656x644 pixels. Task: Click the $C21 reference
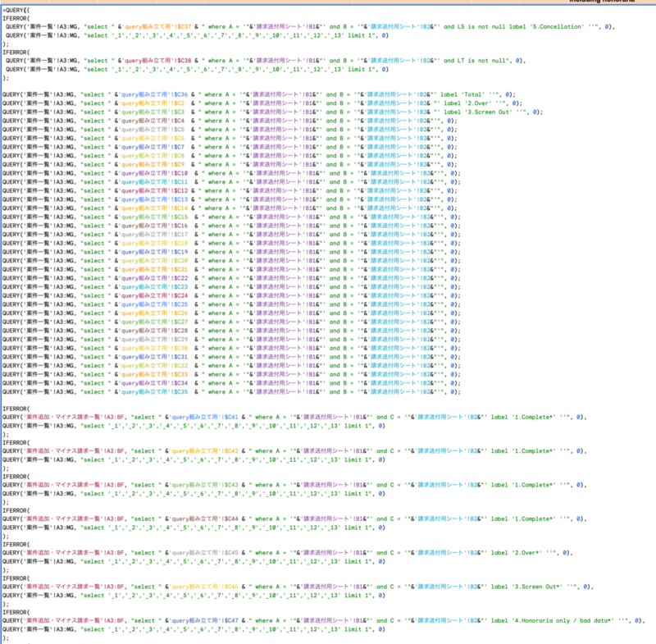tap(179, 269)
